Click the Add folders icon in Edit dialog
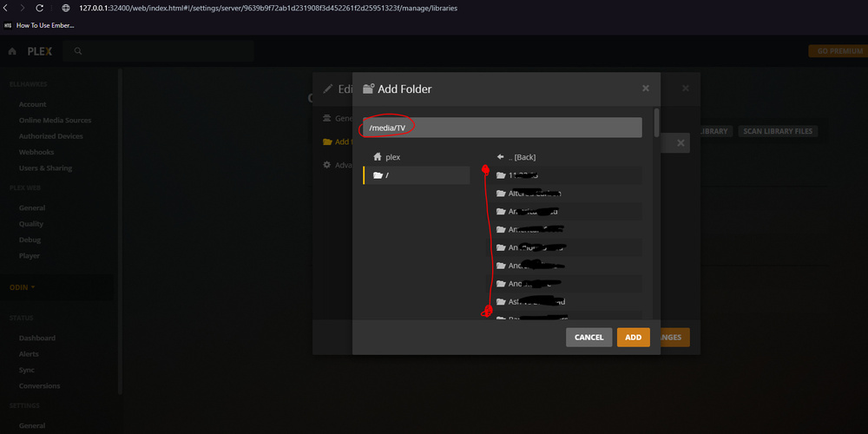Screen dimensions: 868x434 point(327,141)
